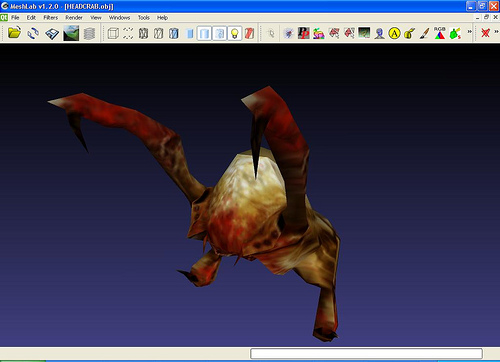Switch to Points render mode
Screen dimensions: 500x362
point(128,33)
